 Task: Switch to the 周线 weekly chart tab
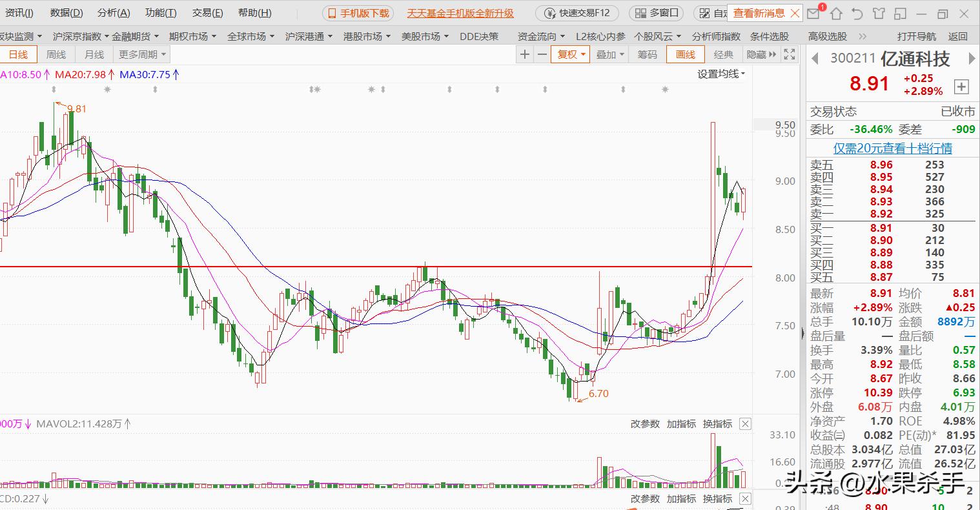[x=56, y=54]
